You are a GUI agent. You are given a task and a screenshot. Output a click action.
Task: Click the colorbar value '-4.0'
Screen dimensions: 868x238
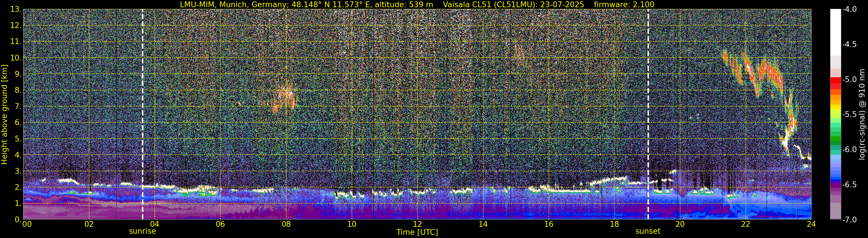[x=849, y=10]
